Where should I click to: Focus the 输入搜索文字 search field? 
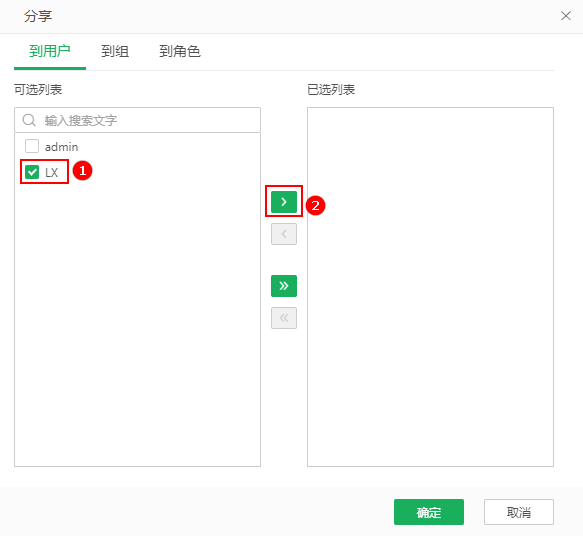pyautogui.click(x=137, y=120)
